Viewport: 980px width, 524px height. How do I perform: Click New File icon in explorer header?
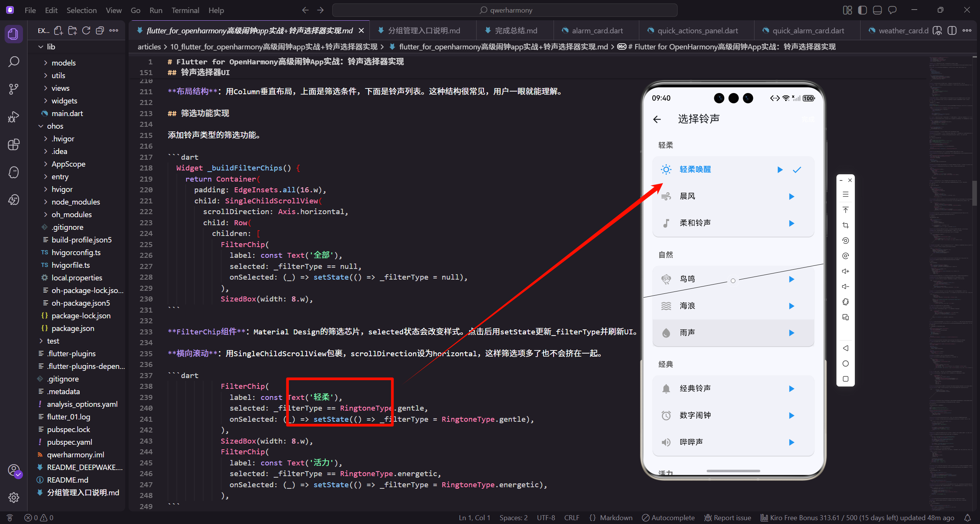(58, 31)
